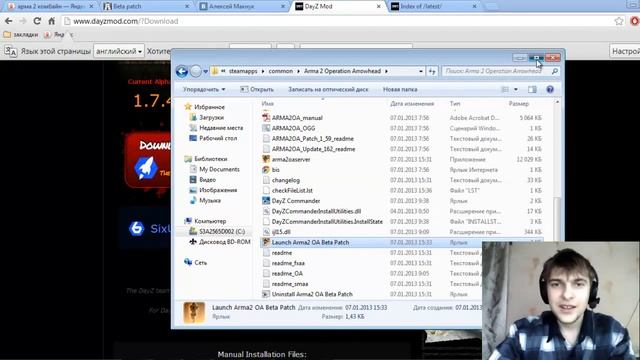640x360 pixels.
Task: Select the ijl15.dll file
Action: 281,232
